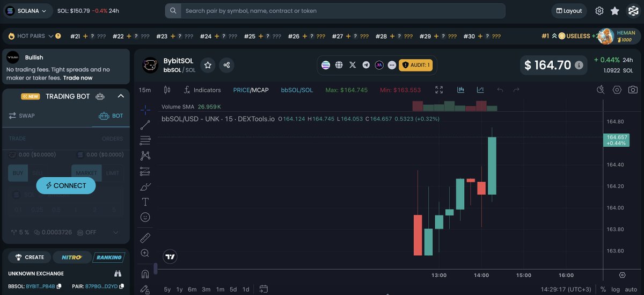Add BybitSOL to favorites star
The image size is (644, 295).
point(208,65)
